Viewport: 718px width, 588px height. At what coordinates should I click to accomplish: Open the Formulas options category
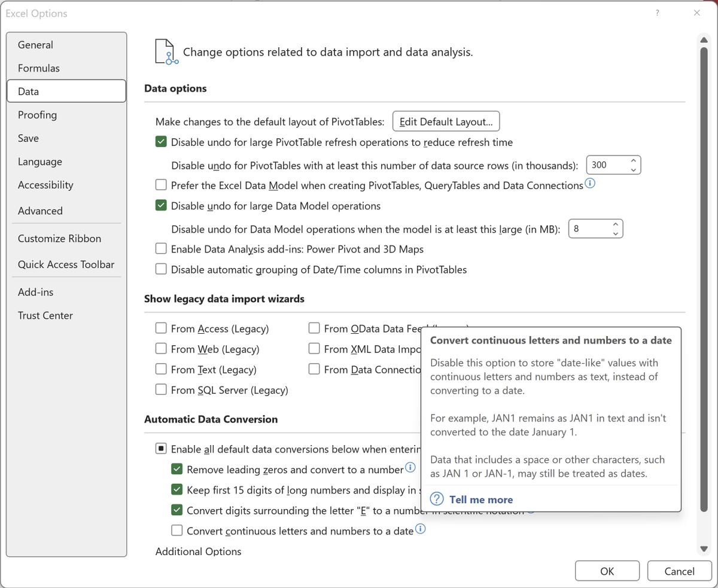[x=66, y=68]
